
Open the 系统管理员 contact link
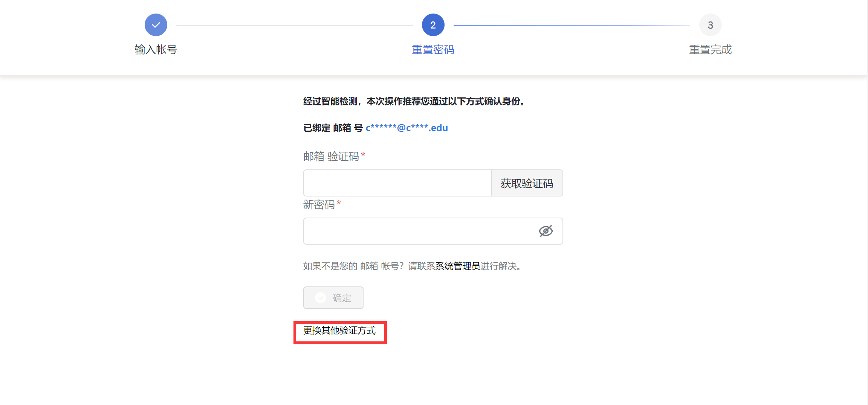457,266
